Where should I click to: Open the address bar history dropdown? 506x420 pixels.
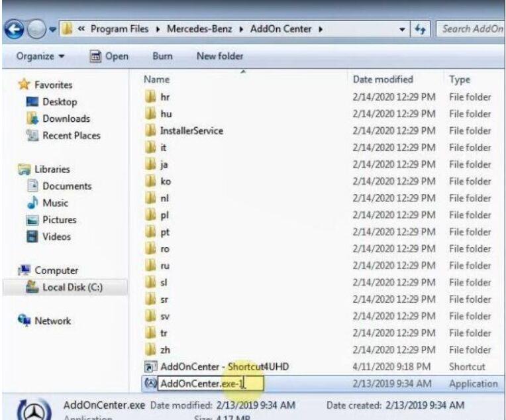(402, 29)
